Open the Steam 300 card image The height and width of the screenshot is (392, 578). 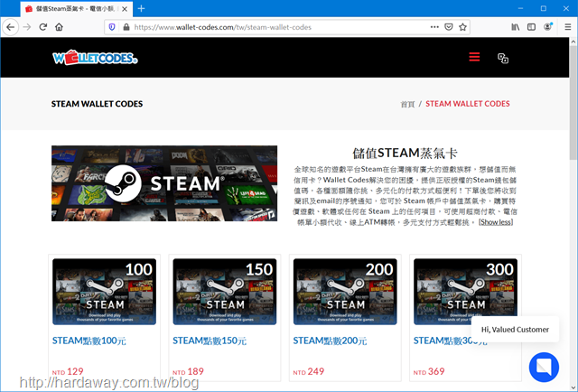point(465,292)
